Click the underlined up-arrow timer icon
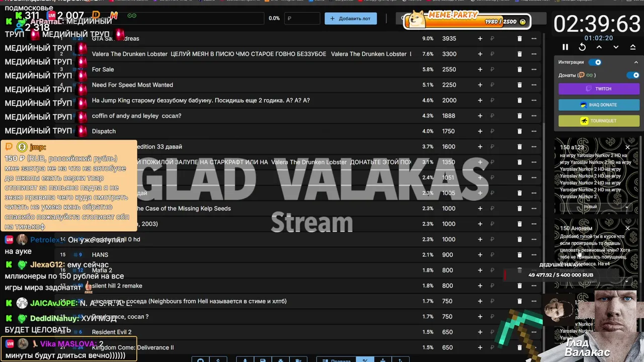Screen dimensions: 644x362 click(633, 47)
